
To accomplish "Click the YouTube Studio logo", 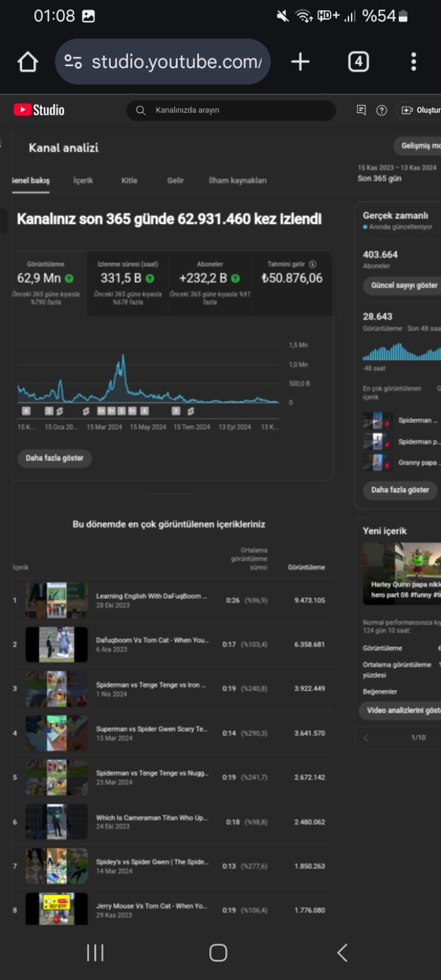I will [x=39, y=110].
